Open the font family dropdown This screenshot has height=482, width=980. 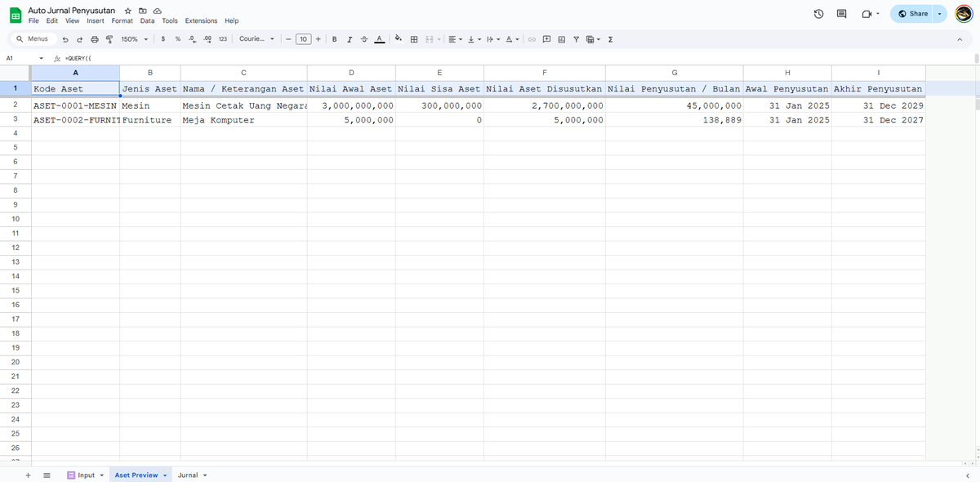pyautogui.click(x=256, y=38)
